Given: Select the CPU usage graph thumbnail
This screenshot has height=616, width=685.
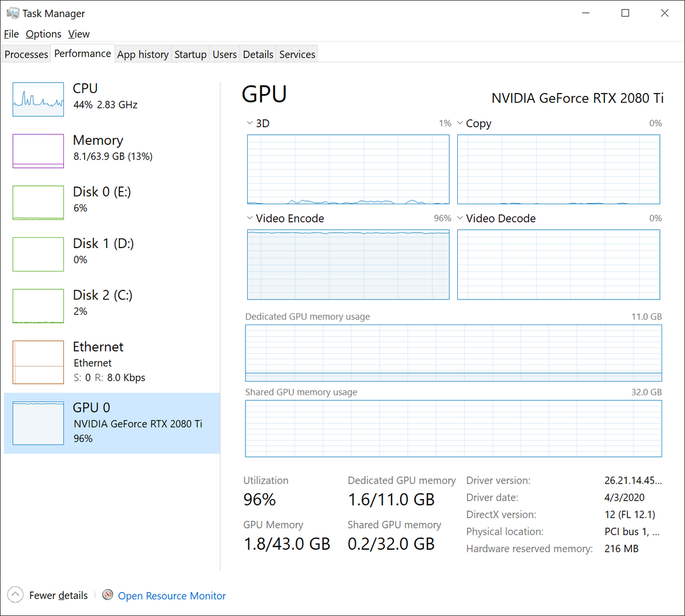Looking at the screenshot, I should tap(38, 99).
